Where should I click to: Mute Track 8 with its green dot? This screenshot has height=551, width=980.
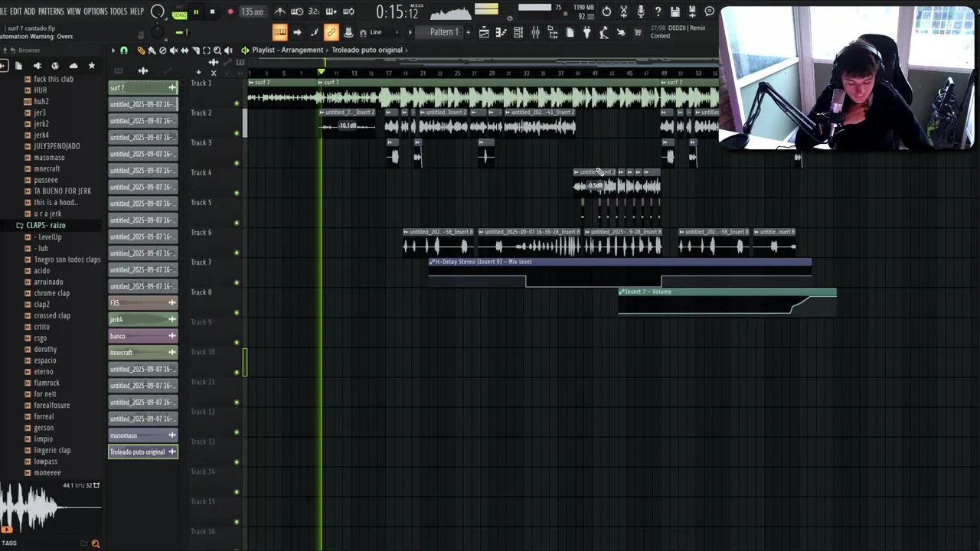tap(237, 312)
